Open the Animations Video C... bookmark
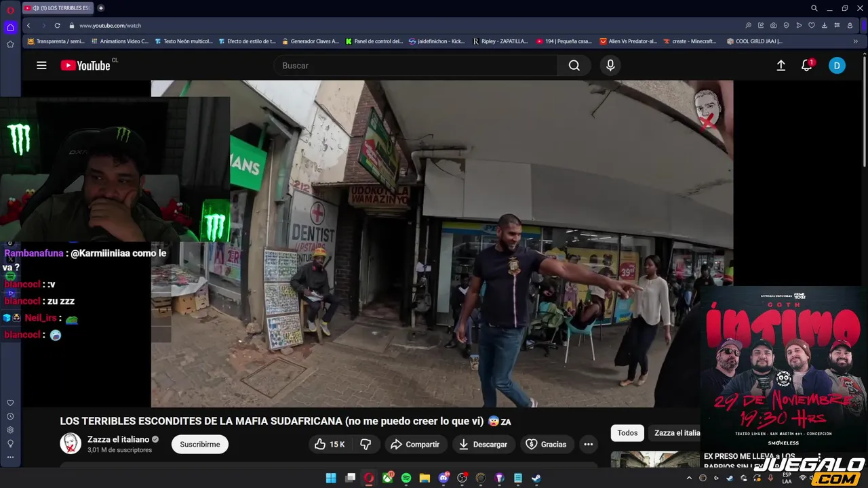The height and width of the screenshot is (488, 868). pos(119,41)
